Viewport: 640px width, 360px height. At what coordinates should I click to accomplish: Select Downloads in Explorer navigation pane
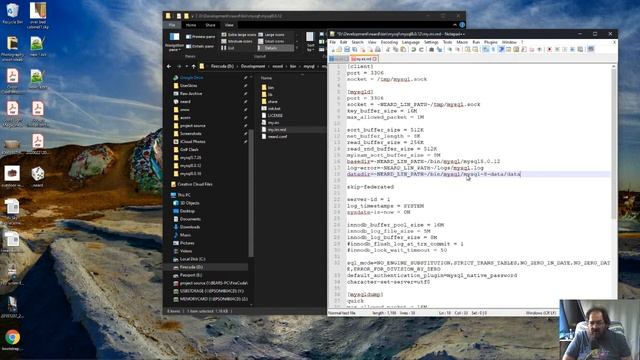(187, 227)
